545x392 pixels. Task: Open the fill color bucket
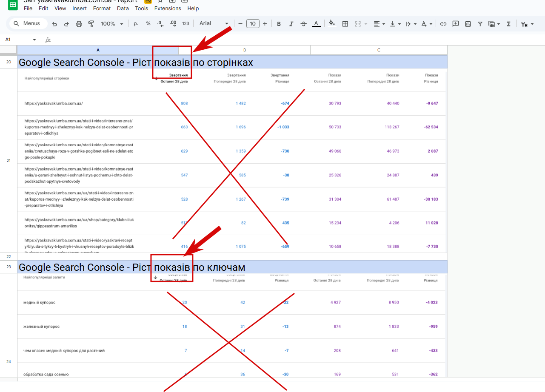(332, 24)
